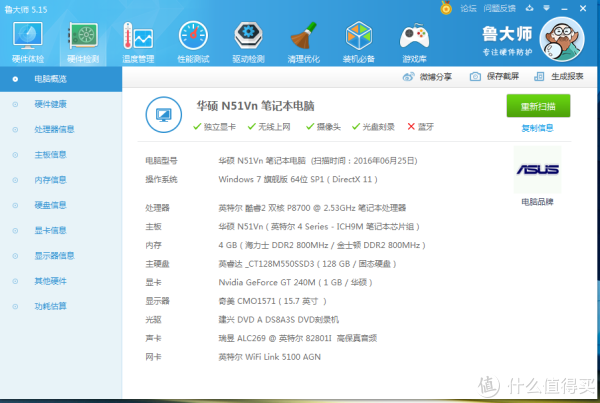The width and height of the screenshot is (600, 403).
Task: Minimize the 鲁大师 window
Action: (x=564, y=8)
